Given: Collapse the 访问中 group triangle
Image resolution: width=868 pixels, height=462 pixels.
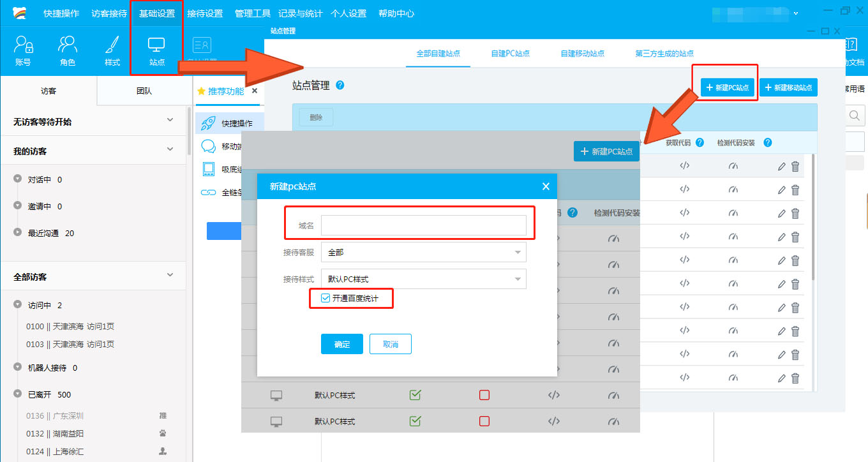Looking at the screenshot, I should (x=18, y=305).
